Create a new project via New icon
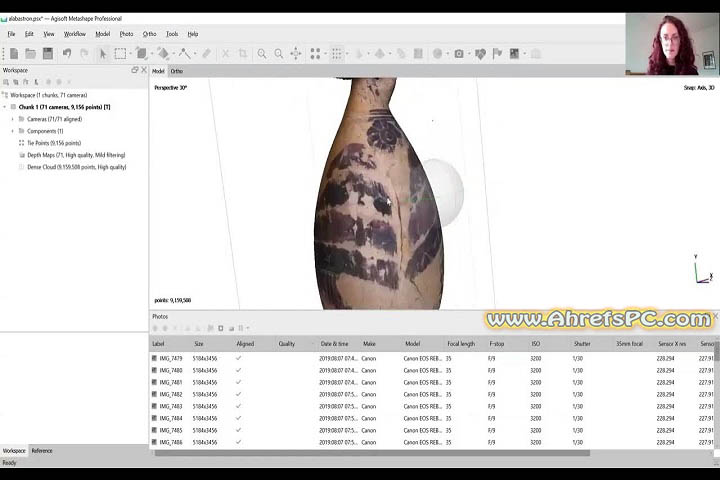 14,54
